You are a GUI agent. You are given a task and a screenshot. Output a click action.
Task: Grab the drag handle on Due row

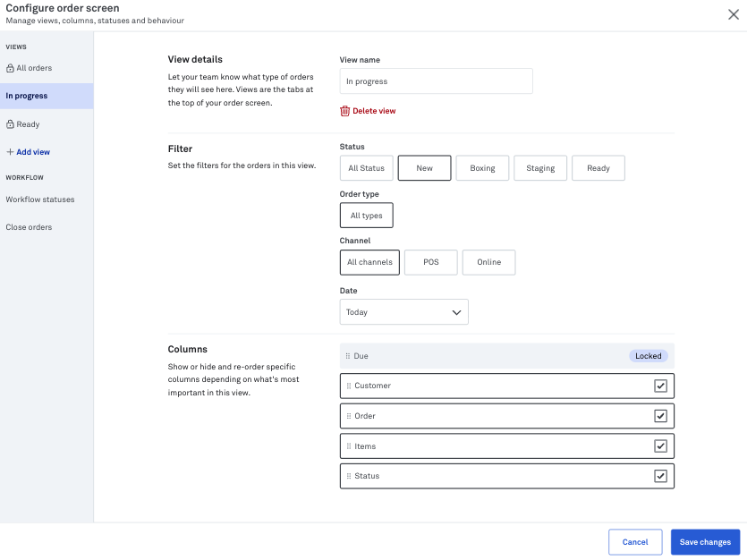(x=348, y=356)
